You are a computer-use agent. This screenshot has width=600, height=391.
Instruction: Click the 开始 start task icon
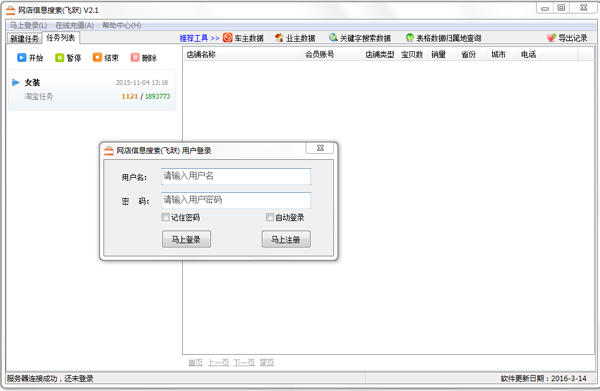[x=21, y=57]
